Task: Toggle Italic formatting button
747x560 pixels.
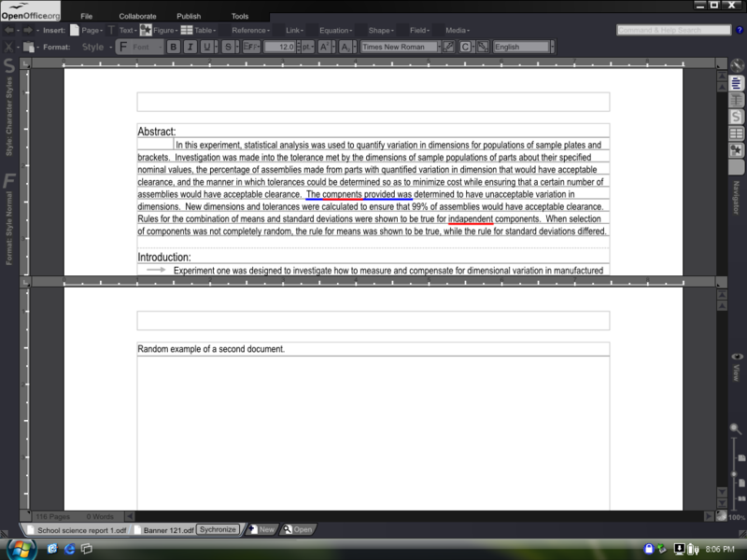Action: [x=190, y=47]
